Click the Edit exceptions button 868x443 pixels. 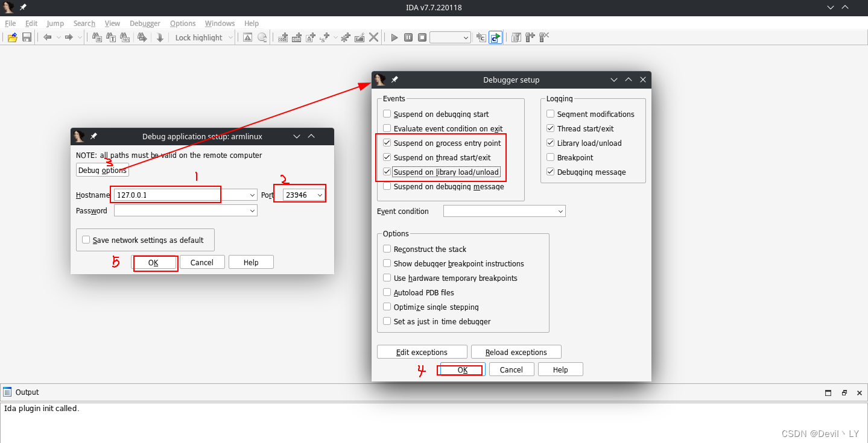(422, 352)
